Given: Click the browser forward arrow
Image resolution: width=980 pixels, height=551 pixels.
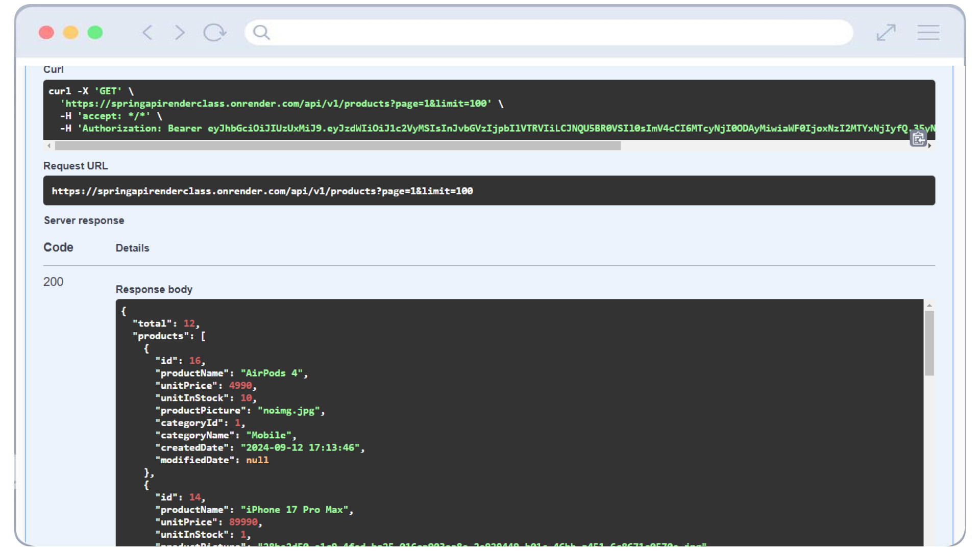Looking at the screenshot, I should coord(179,33).
